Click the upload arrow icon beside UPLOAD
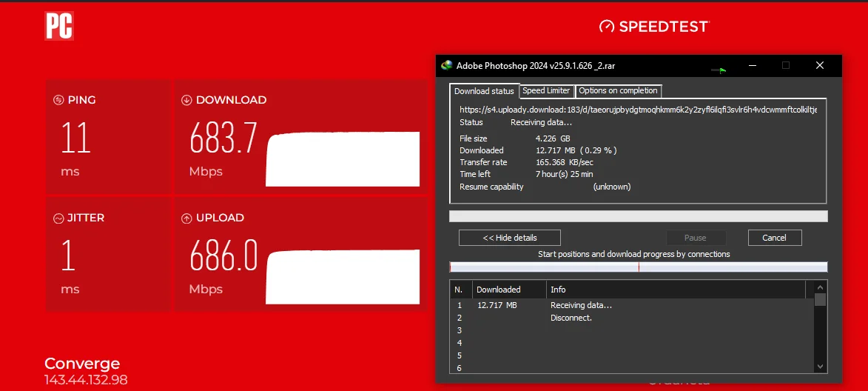The width and height of the screenshot is (868, 391). pos(186,218)
